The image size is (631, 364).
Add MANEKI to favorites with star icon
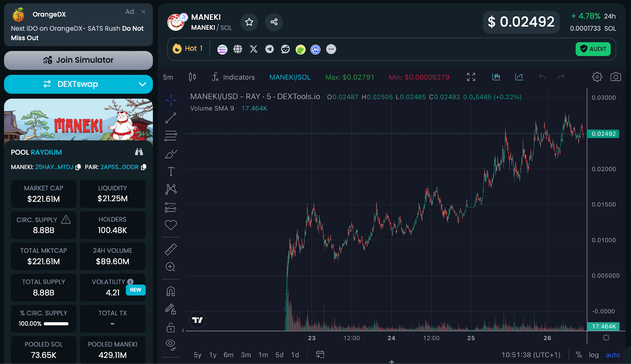tap(249, 22)
